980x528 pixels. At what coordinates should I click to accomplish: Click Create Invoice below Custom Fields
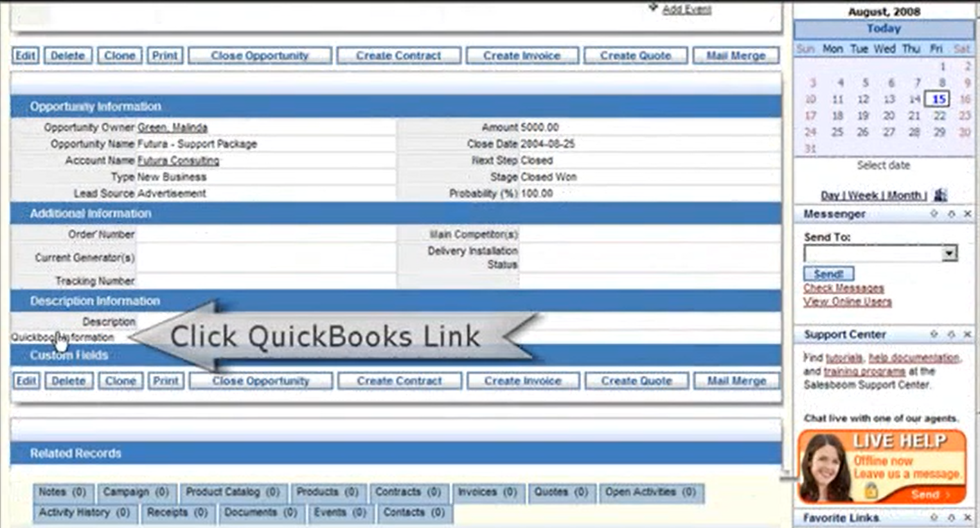tap(523, 381)
